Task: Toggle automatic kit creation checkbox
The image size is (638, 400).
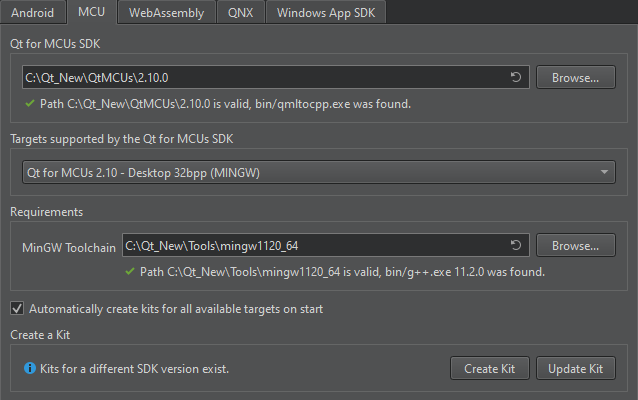Action: click(x=17, y=309)
